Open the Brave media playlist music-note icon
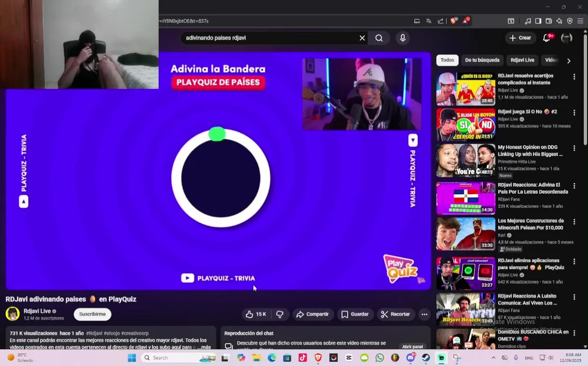This screenshot has height=366, width=588. pos(528,21)
